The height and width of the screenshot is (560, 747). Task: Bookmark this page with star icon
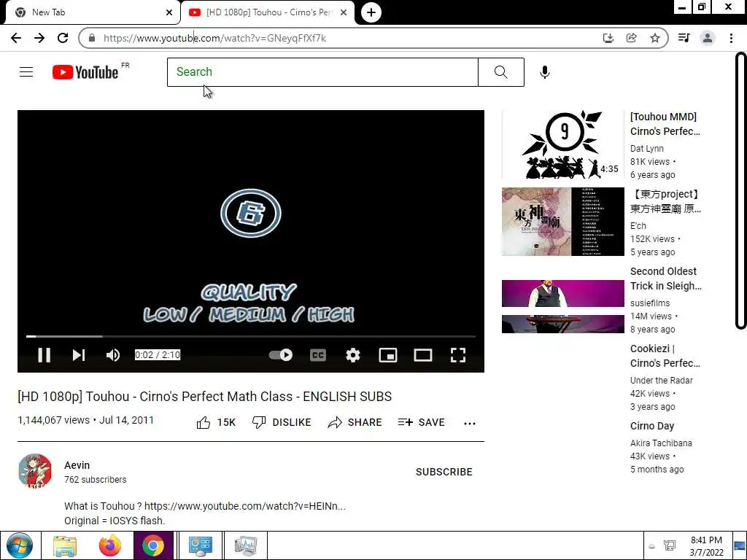(654, 38)
